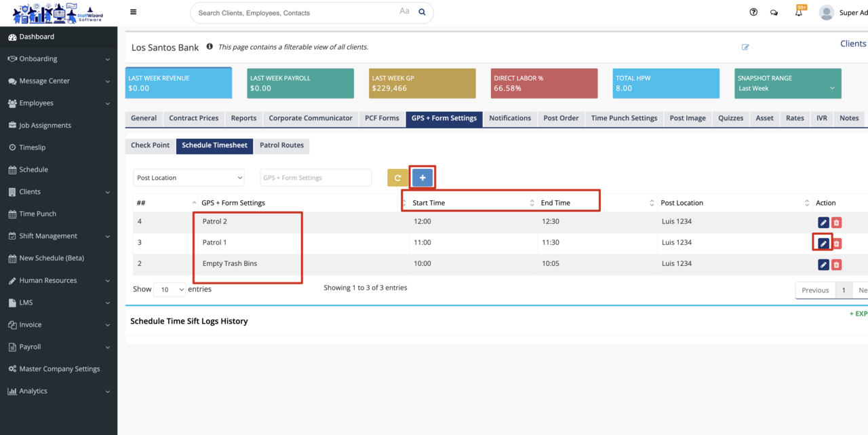The height and width of the screenshot is (435, 868).
Task: Toggle Aa case-sensitive search option
Action: [x=404, y=12]
